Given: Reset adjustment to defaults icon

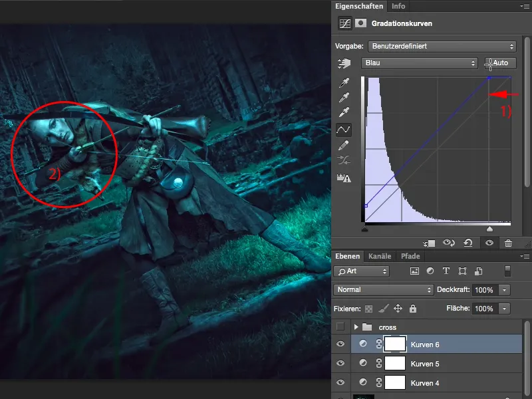Looking at the screenshot, I should [x=468, y=243].
